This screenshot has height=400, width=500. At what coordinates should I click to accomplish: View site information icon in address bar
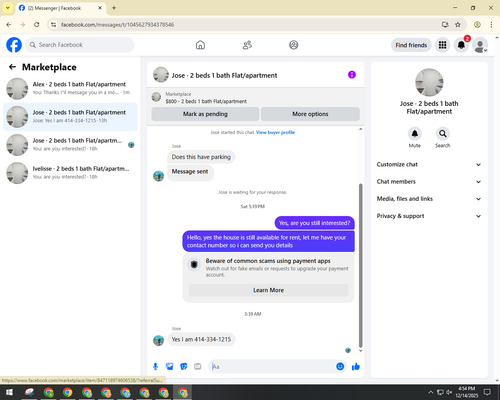(53, 25)
